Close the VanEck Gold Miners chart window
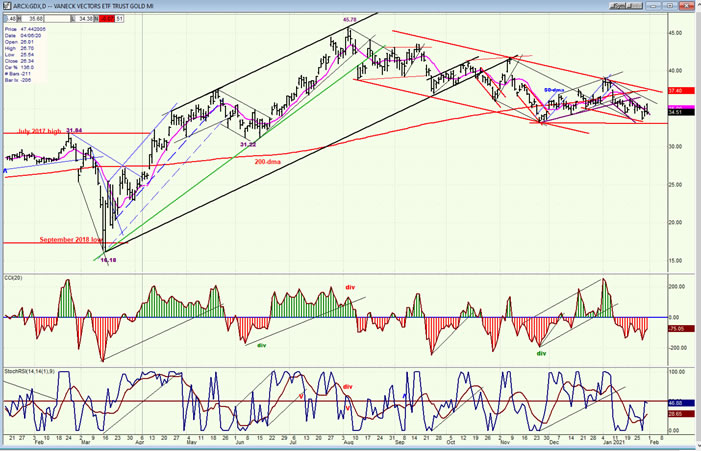The image size is (701, 451). pyautogui.click(x=686, y=6)
